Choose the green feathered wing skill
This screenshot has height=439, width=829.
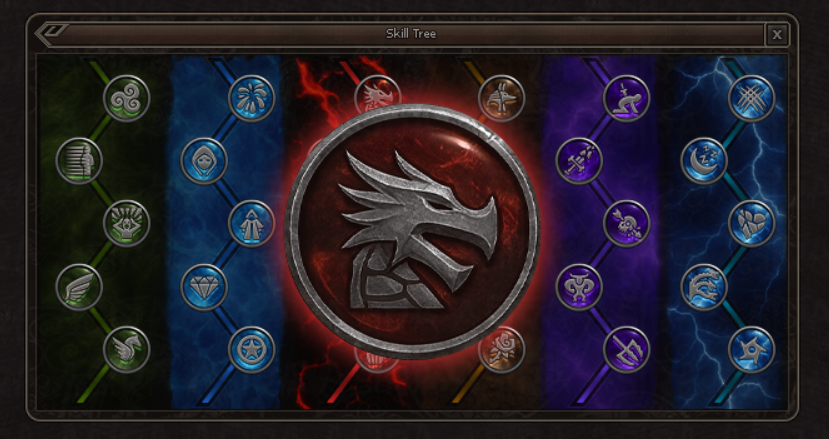(x=79, y=287)
